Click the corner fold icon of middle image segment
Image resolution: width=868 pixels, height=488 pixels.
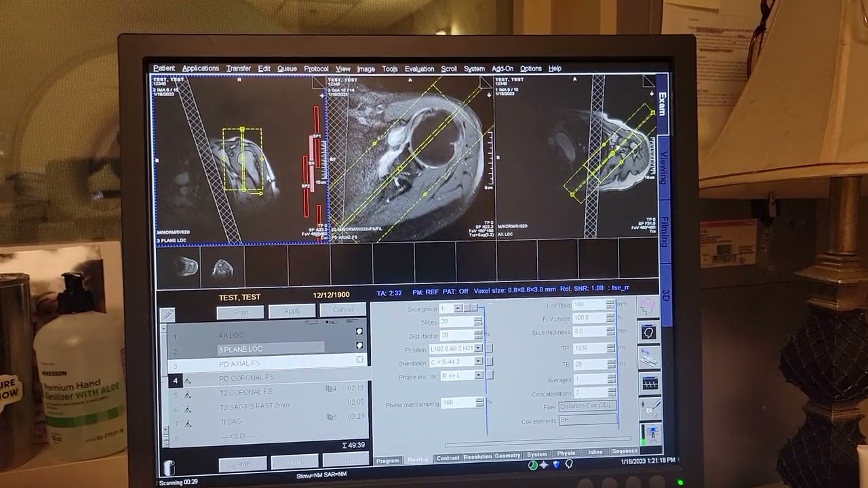486,82
